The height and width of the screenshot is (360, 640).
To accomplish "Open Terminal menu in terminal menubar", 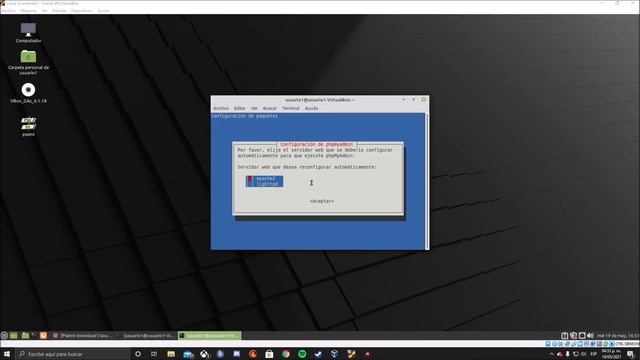I will [x=291, y=109].
